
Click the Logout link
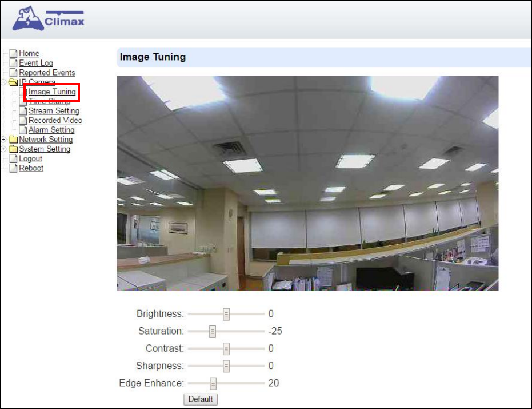pos(30,158)
